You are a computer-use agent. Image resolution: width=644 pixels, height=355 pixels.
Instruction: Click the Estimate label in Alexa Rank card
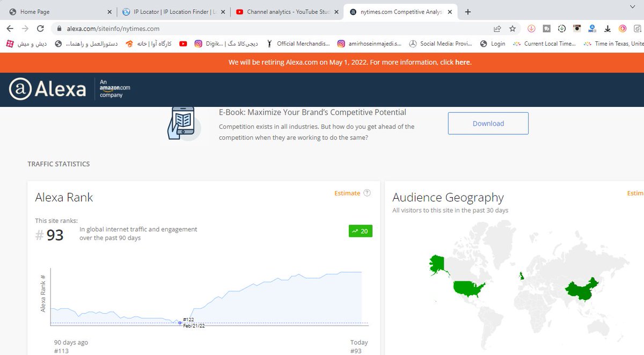(347, 193)
